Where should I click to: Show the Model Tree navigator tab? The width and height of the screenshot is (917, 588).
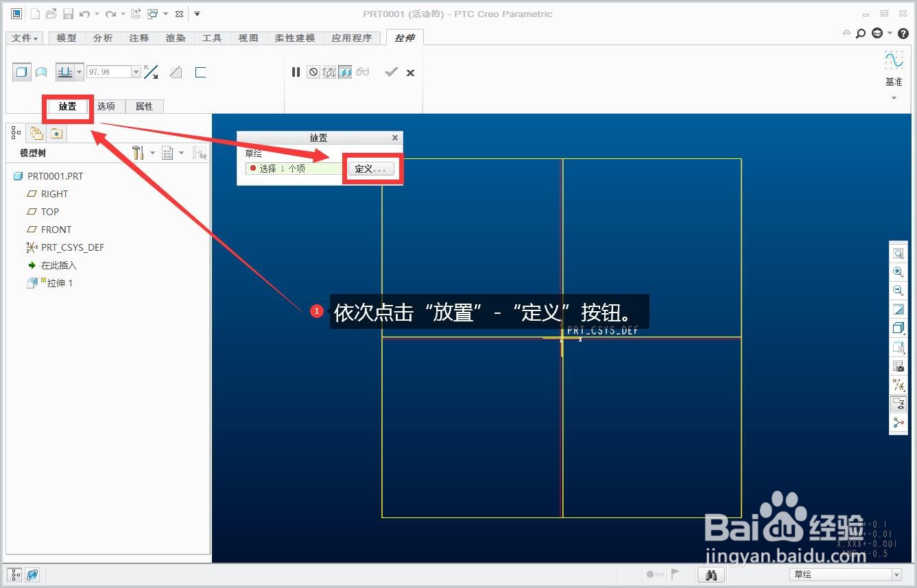click(16, 133)
